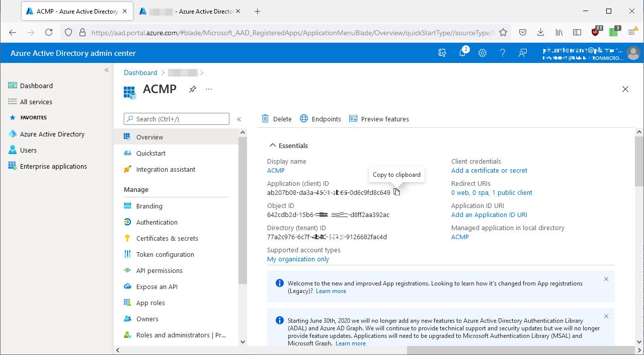
Task: Click inside the Search Ctrl+/ field
Action: pyautogui.click(x=176, y=119)
